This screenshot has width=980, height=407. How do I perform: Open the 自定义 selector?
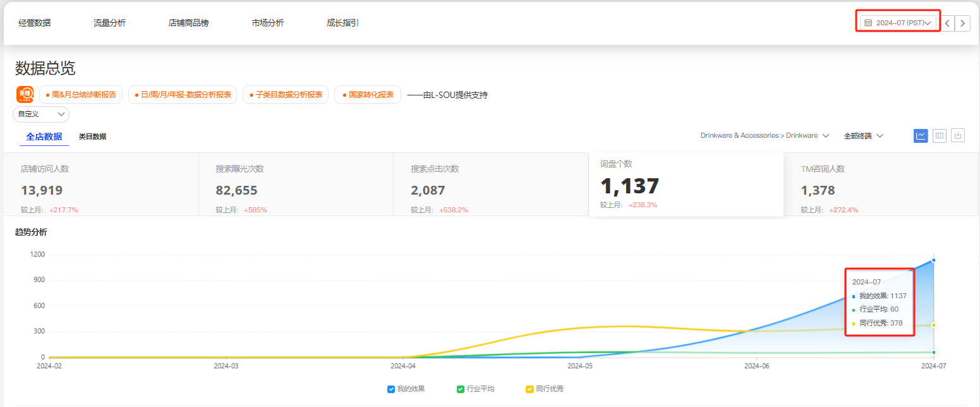41,114
